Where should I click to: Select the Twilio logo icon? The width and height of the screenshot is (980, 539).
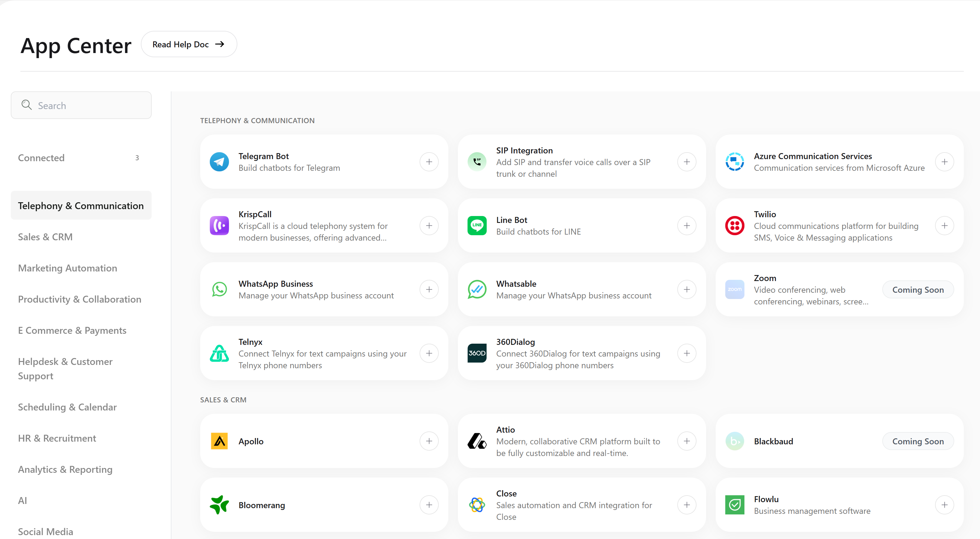[x=734, y=225]
